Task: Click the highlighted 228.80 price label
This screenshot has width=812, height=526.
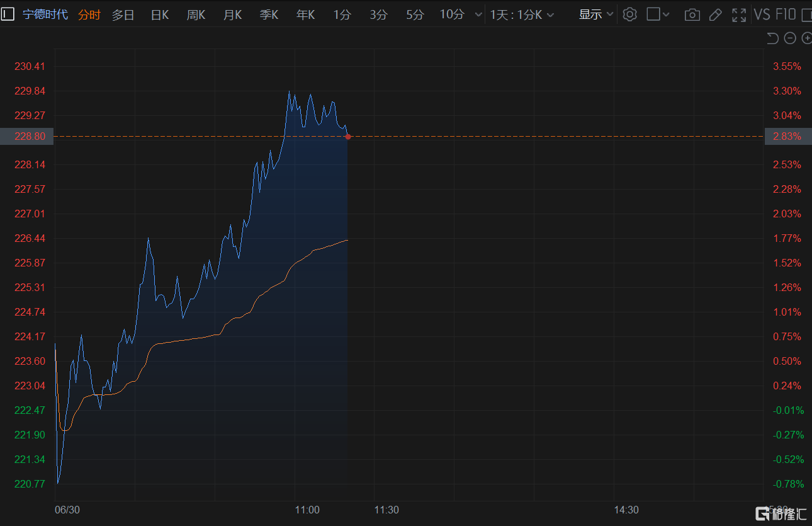Action: (x=26, y=136)
